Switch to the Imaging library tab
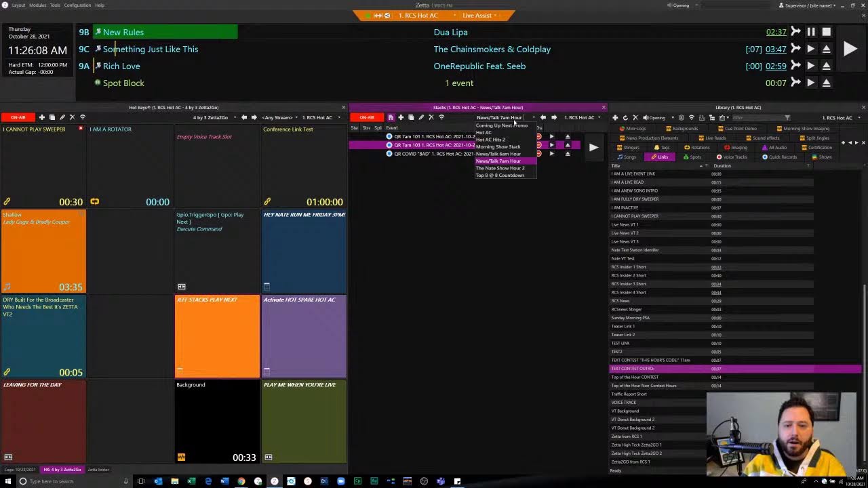This screenshot has height=488, width=868. click(x=736, y=148)
